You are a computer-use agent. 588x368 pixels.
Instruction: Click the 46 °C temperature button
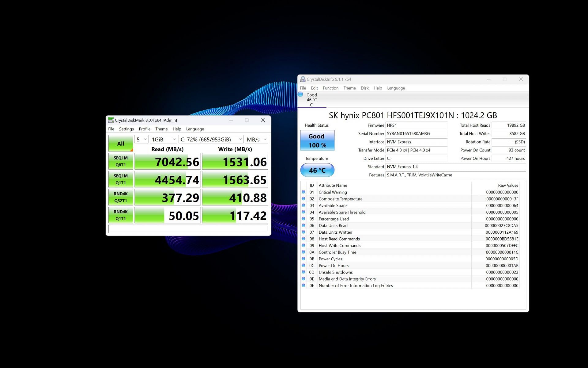coord(317,170)
